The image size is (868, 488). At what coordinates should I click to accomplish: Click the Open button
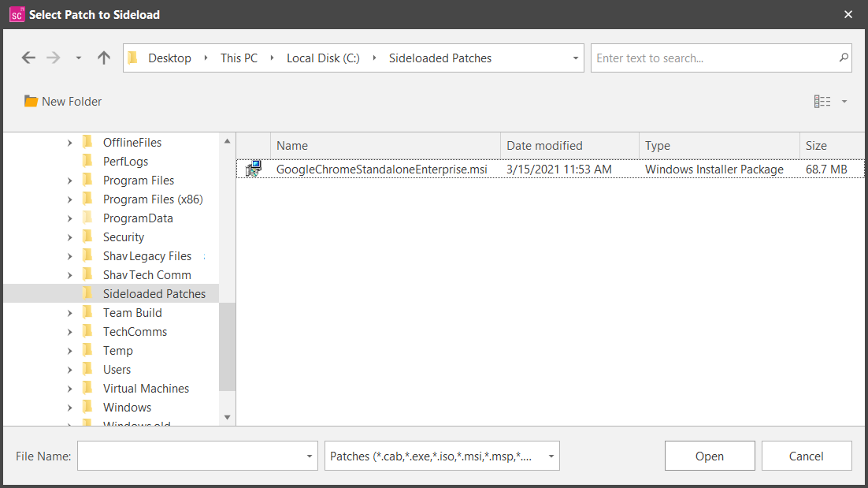pos(709,456)
